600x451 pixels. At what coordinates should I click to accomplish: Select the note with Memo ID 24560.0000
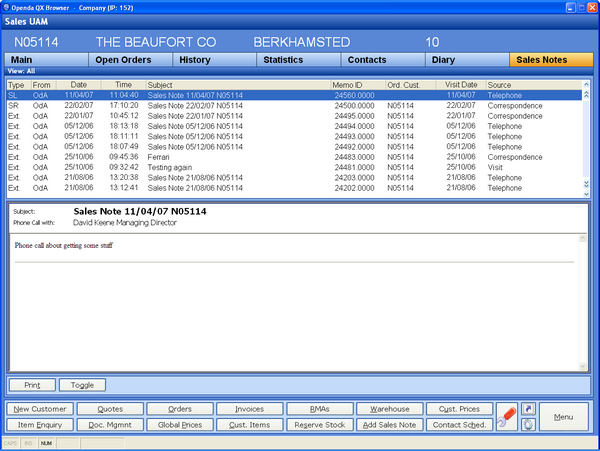coord(295,95)
